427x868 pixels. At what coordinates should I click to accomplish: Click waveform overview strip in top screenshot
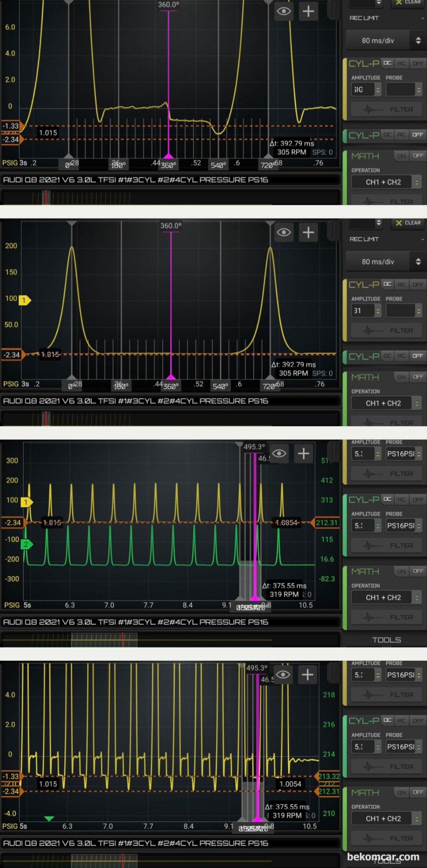pos(170,197)
